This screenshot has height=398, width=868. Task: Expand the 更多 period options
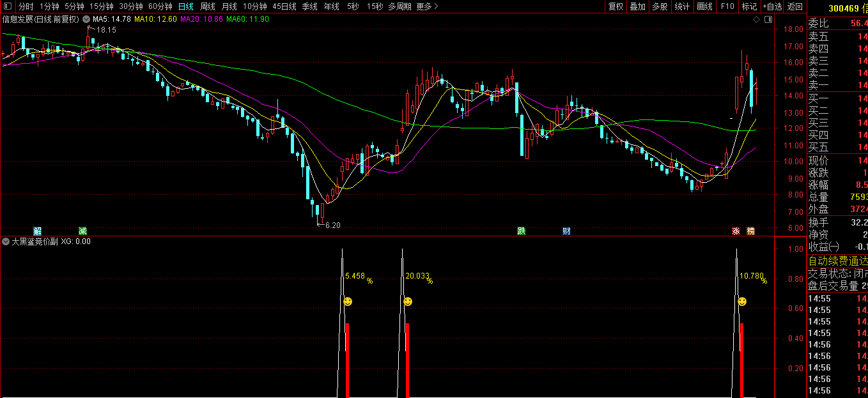pyautogui.click(x=427, y=6)
